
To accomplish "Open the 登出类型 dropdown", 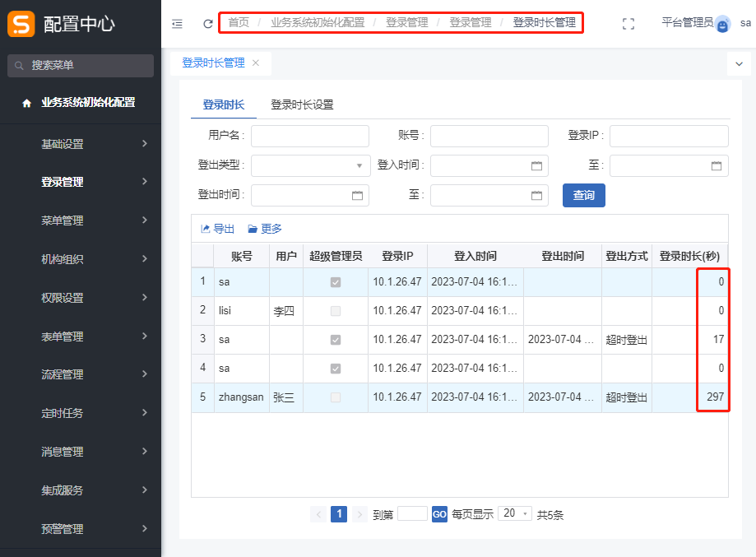I will (309, 165).
